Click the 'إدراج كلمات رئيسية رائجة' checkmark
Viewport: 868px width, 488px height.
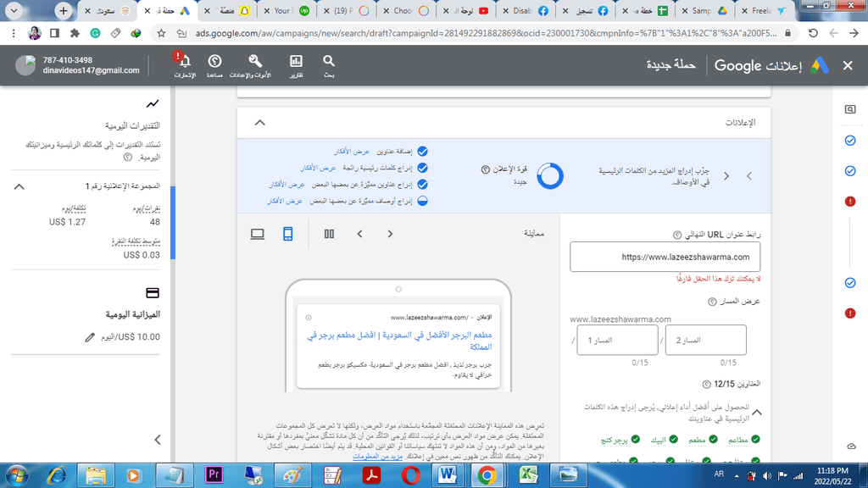pyautogui.click(x=422, y=168)
